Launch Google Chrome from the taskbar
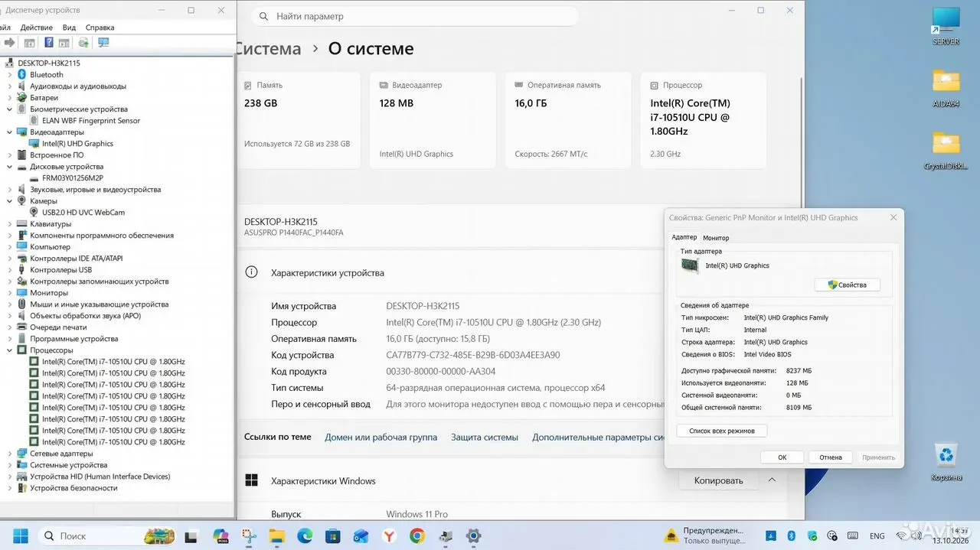Viewport: 980px width, 550px height. 417,535
